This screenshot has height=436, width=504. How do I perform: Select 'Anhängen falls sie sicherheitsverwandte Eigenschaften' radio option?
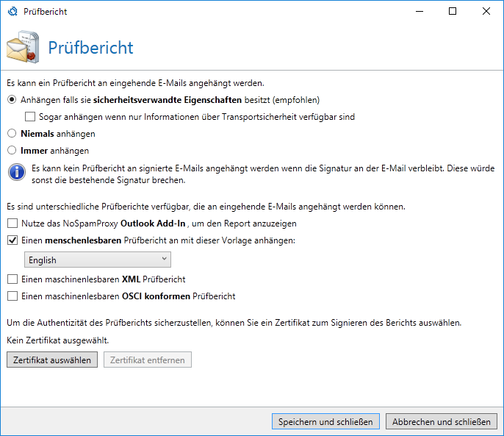click(x=12, y=100)
